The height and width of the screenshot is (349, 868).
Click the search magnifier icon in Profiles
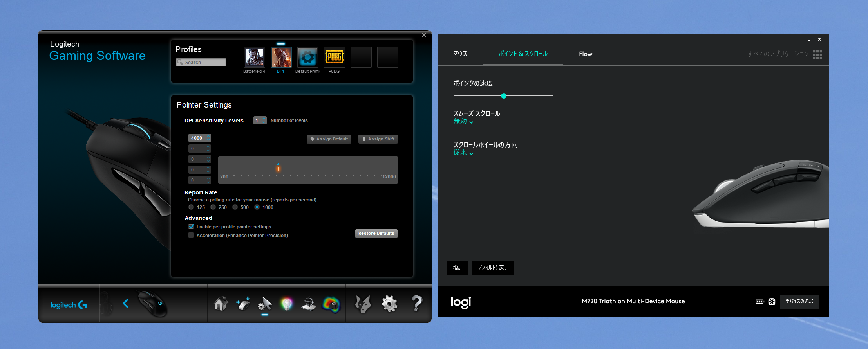click(180, 62)
